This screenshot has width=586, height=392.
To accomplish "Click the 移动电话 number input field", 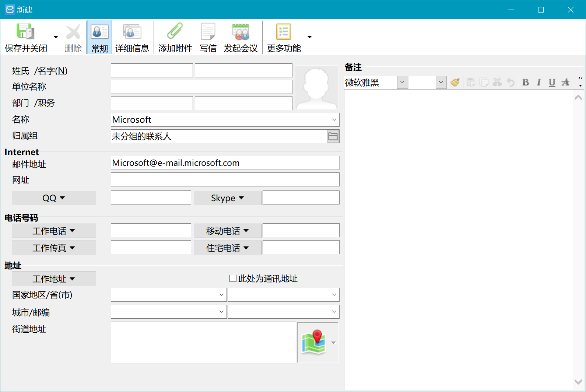I will 301,230.
